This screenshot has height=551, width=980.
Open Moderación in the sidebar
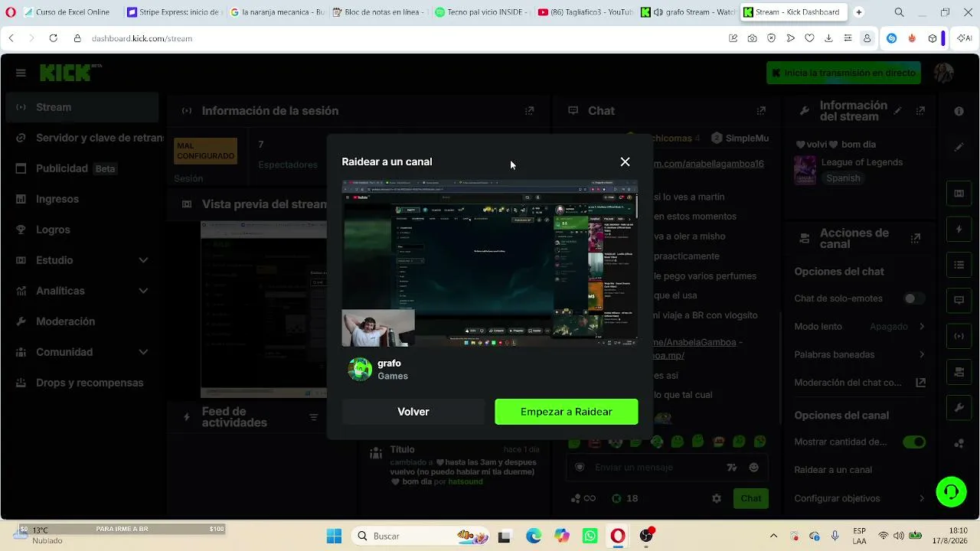click(82, 321)
